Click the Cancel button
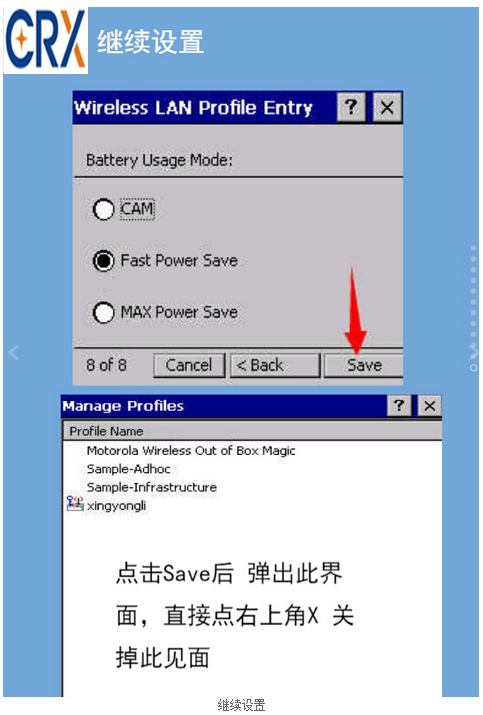This screenshot has width=483, height=715. pyautogui.click(x=189, y=365)
